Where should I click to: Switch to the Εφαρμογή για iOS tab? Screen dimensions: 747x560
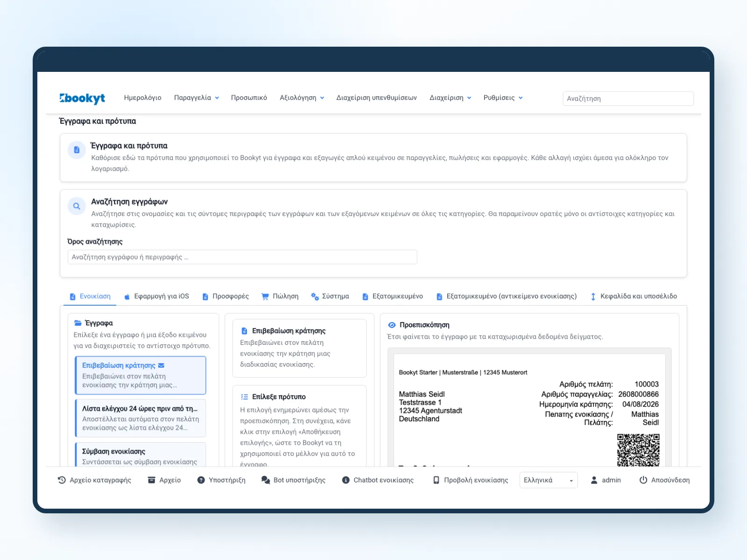pyautogui.click(x=156, y=296)
